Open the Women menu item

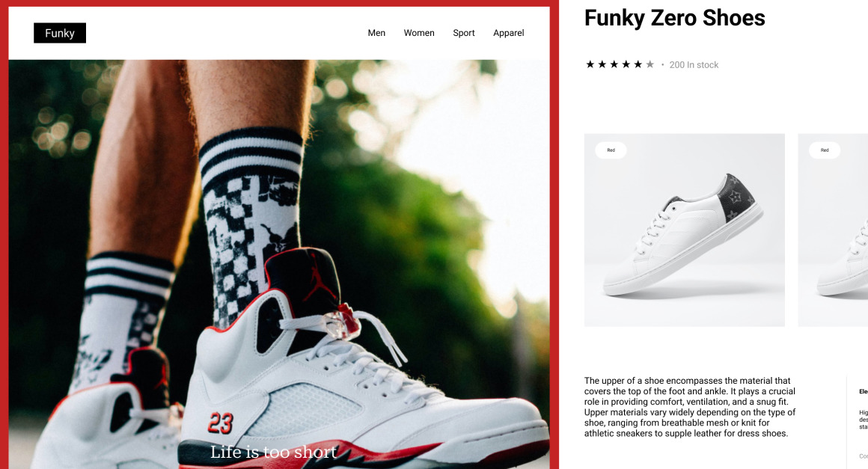click(419, 33)
